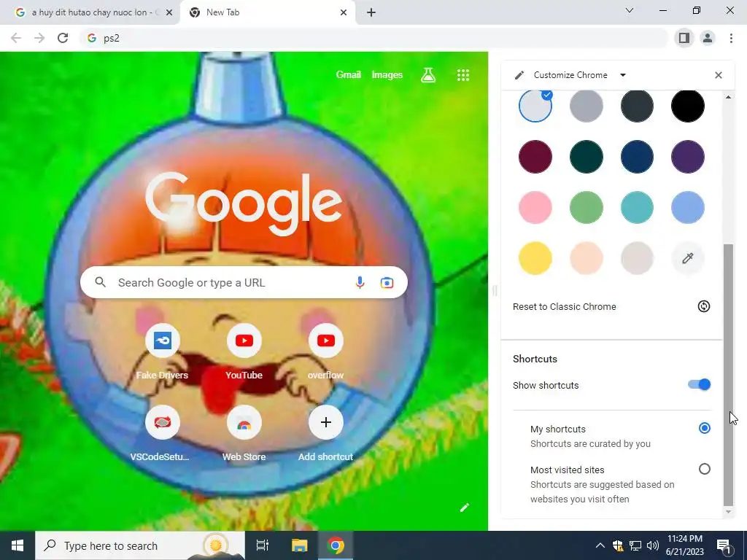The width and height of the screenshot is (747, 560).
Task: Open the Google Labs flask icon
Action: (427, 75)
